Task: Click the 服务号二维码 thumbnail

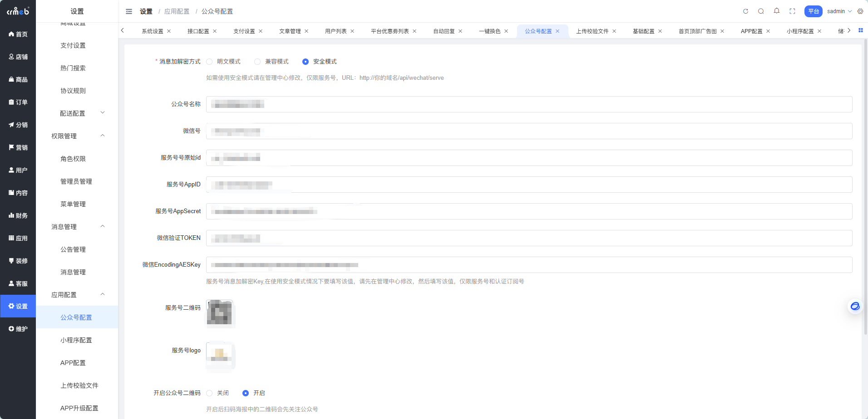Action: click(x=220, y=312)
